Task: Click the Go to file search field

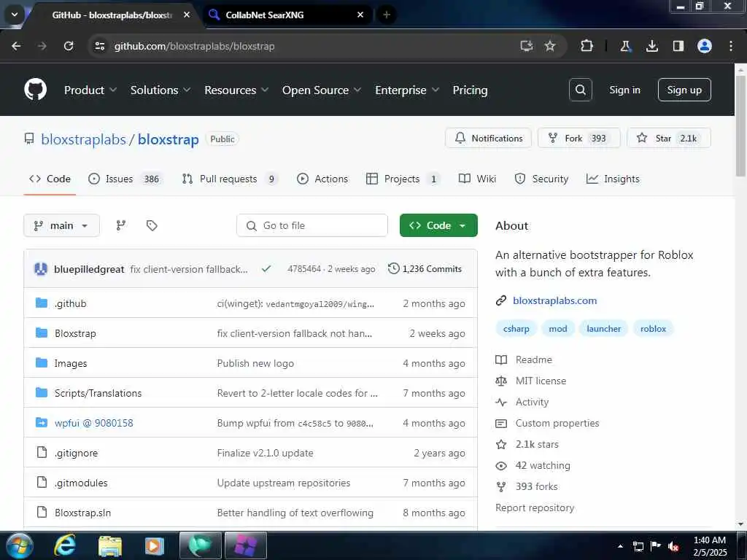Action: (312, 225)
